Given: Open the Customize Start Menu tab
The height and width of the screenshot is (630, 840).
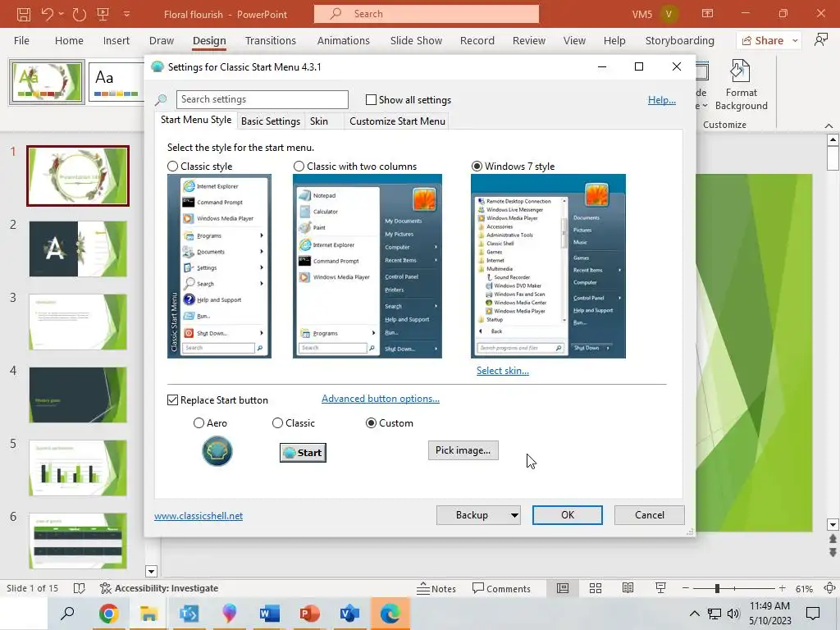Looking at the screenshot, I should (397, 121).
